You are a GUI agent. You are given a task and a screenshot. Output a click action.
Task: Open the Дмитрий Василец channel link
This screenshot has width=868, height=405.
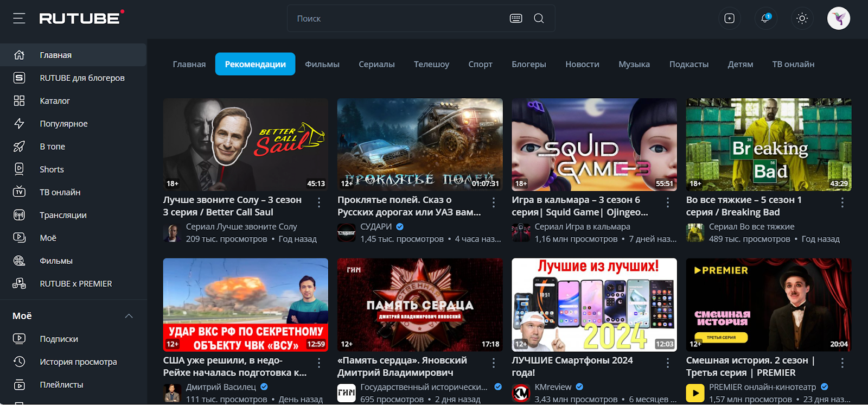pos(221,387)
